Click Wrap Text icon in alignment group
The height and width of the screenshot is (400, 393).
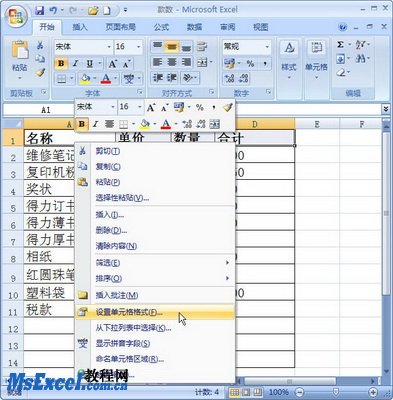[202, 47]
